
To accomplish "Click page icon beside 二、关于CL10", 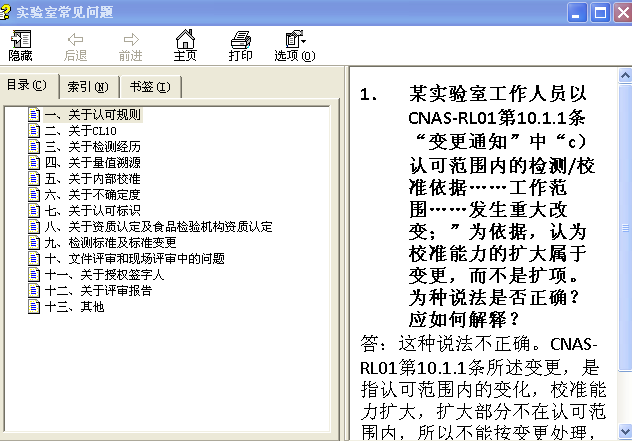I will point(34,131).
